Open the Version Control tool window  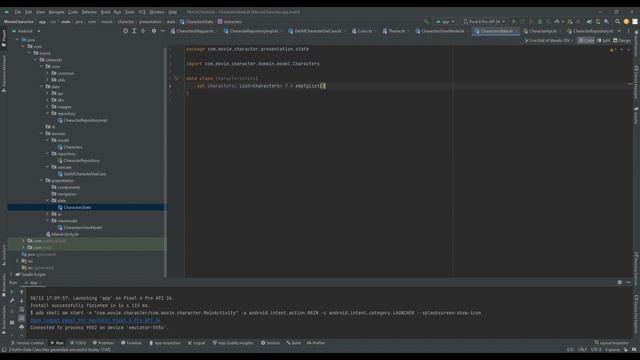(27, 343)
